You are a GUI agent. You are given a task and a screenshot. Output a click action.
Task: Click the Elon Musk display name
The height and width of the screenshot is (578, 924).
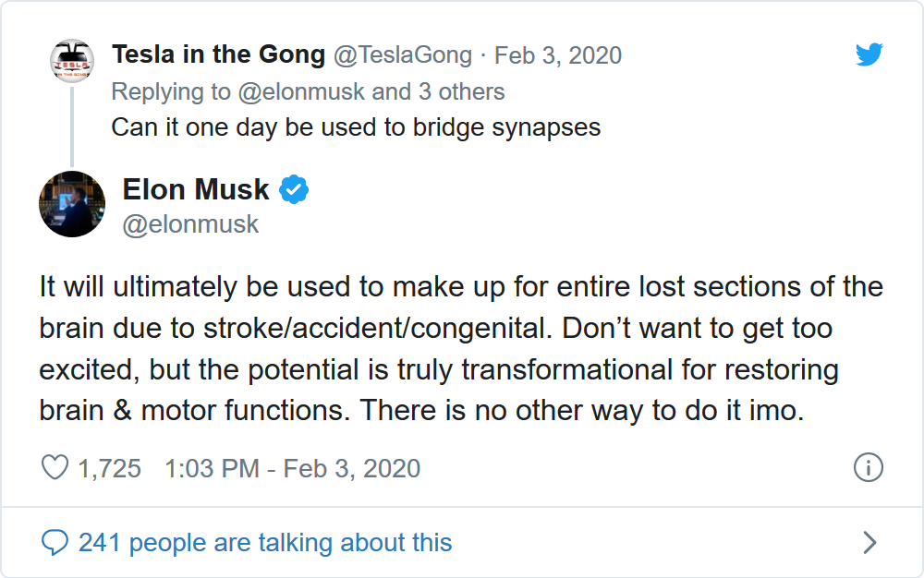pos(196,190)
